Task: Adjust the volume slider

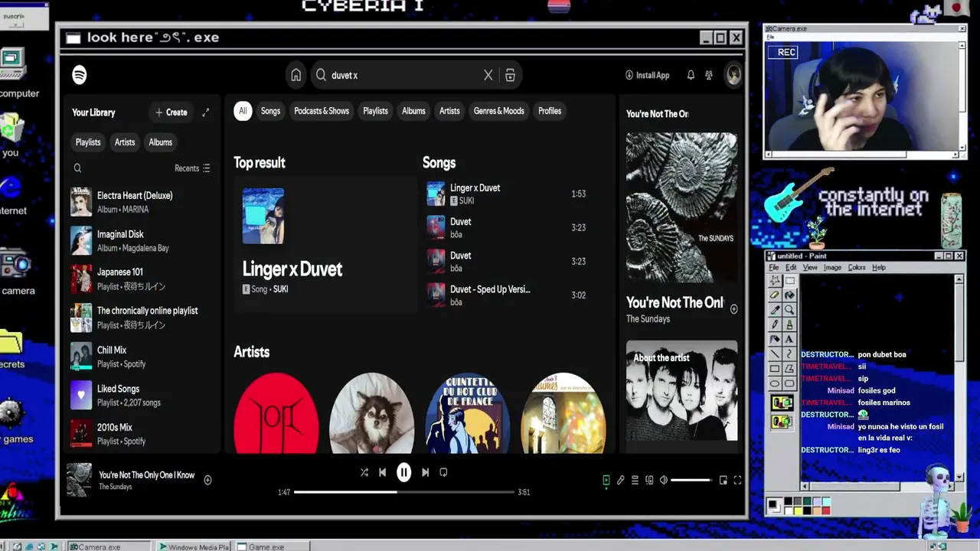Action: click(691, 480)
